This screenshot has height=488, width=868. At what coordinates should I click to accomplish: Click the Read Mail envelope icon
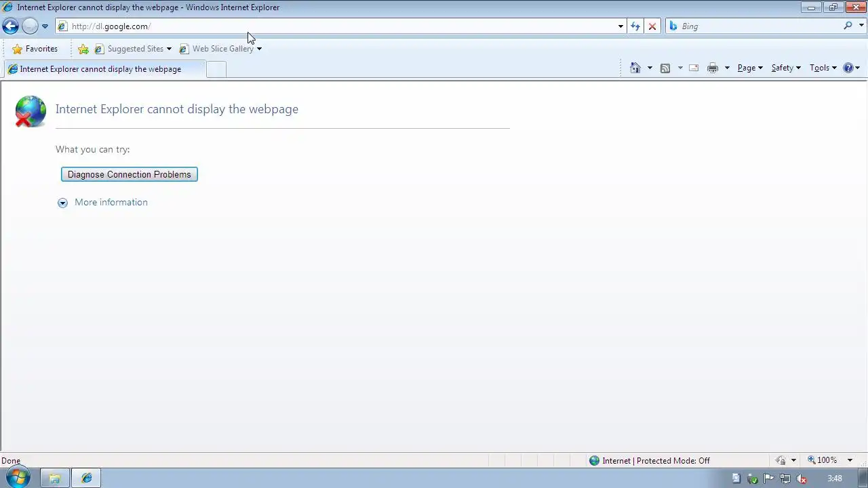point(694,68)
